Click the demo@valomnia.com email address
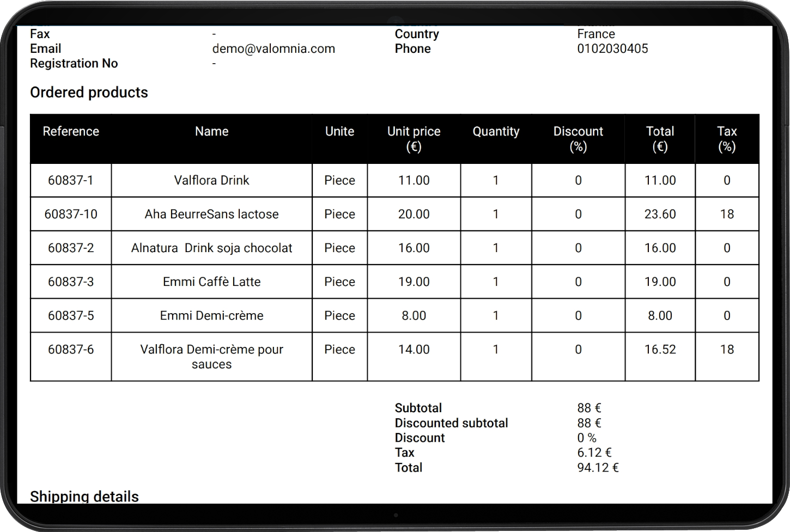Viewport: 790px width, 532px height. [274, 48]
